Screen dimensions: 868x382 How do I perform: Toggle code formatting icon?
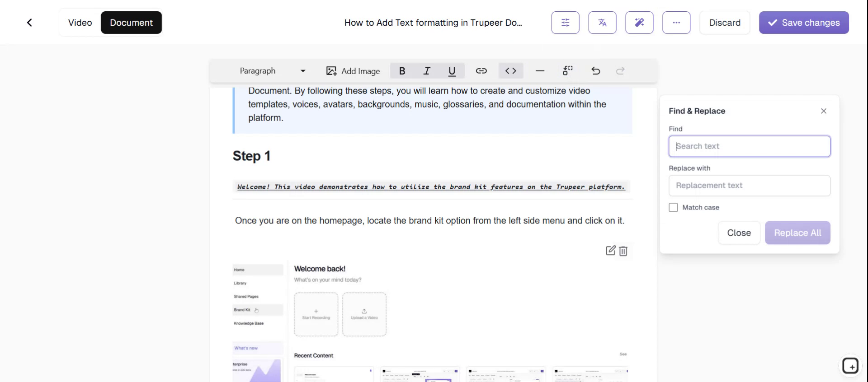click(511, 71)
